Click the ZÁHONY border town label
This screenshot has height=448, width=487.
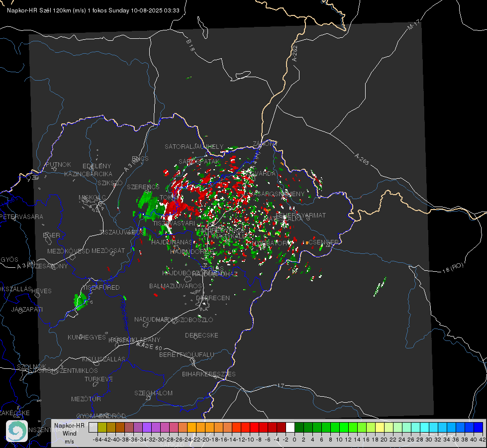point(265,144)
